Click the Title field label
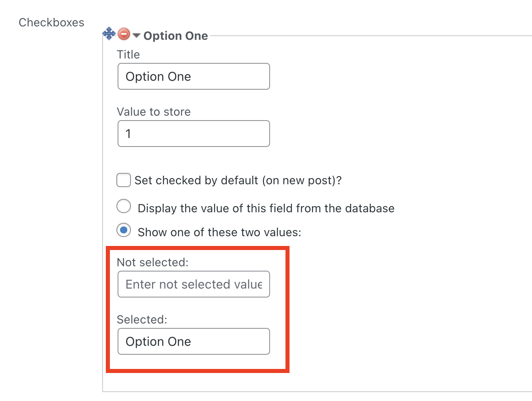 [x=128, y=54]
